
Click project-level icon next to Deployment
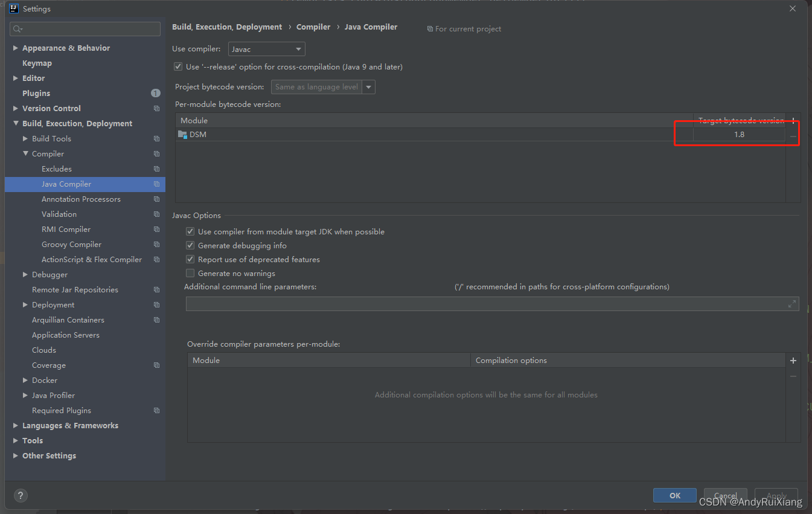156,305
